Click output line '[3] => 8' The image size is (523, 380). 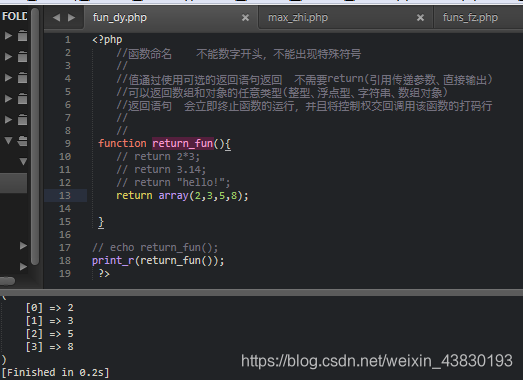tap(50, 347)
